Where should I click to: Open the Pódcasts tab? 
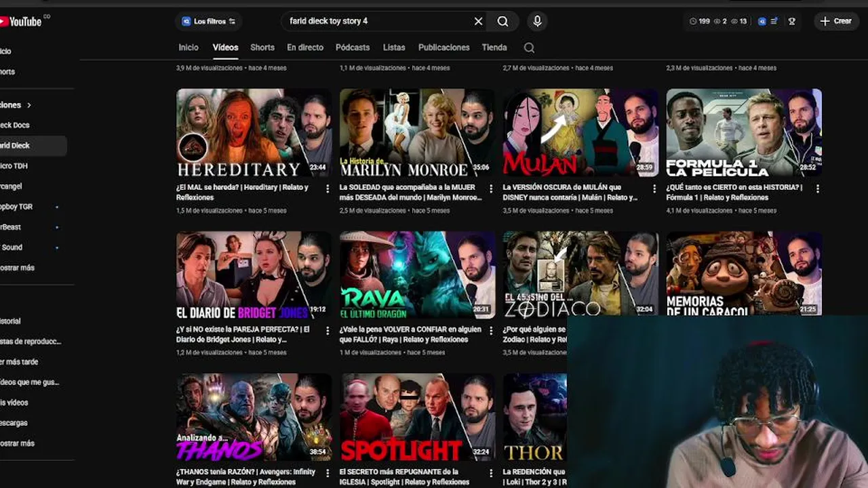click(x=353, y=47)
